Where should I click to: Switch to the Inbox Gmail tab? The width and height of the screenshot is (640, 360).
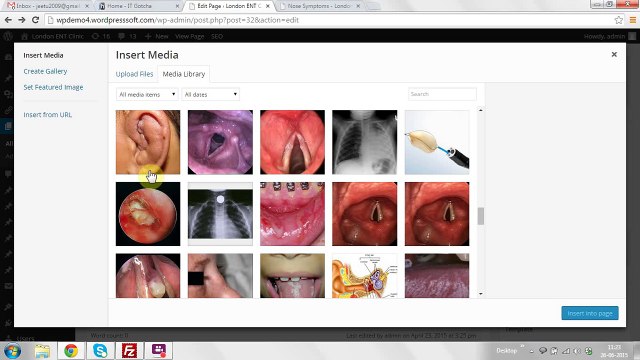pos(47,6)
